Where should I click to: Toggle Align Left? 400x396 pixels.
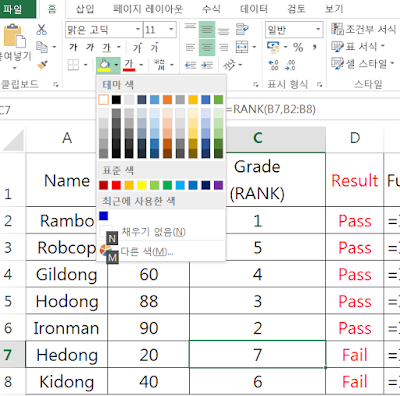190,47
